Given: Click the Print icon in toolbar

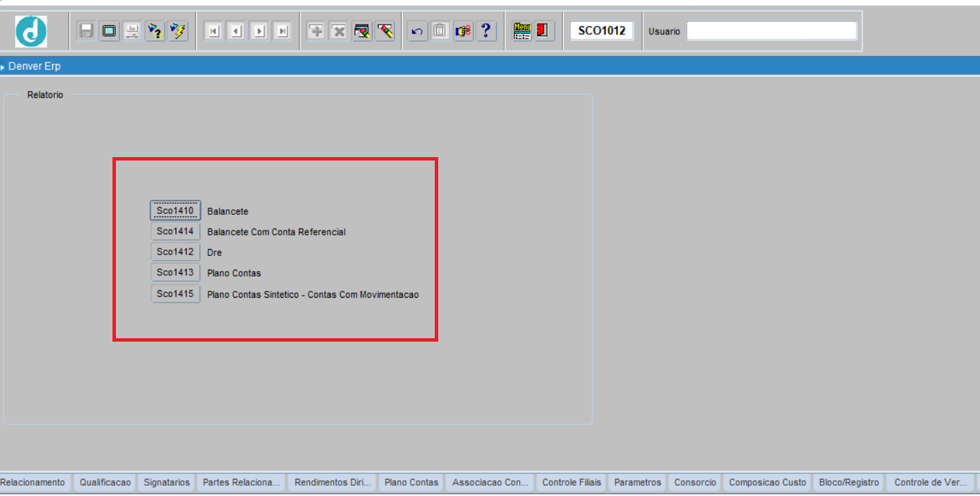Looking at the screenshot, I should point(132,31).
